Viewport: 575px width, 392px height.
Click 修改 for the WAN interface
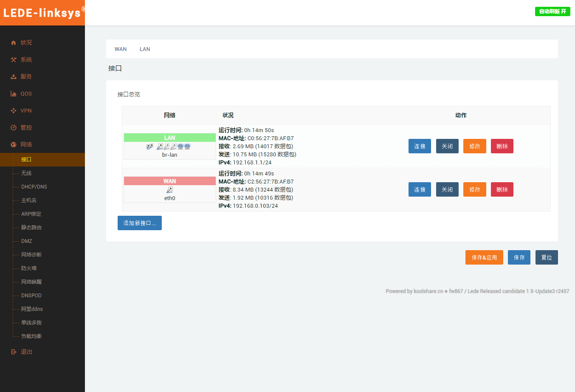474,189
